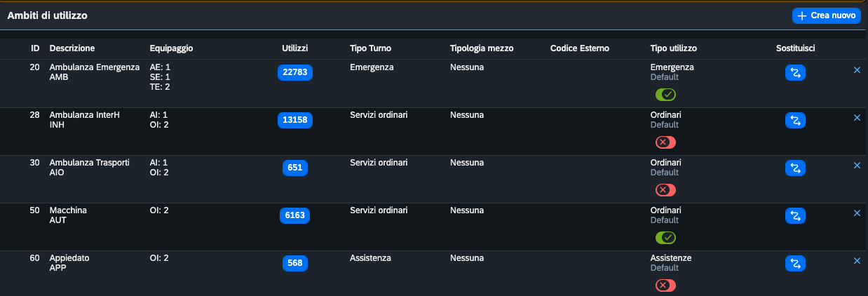Enable the Default toggle for Appiedato
The height and width of the screenshot is (296, 868).
[x=665, y=285]
